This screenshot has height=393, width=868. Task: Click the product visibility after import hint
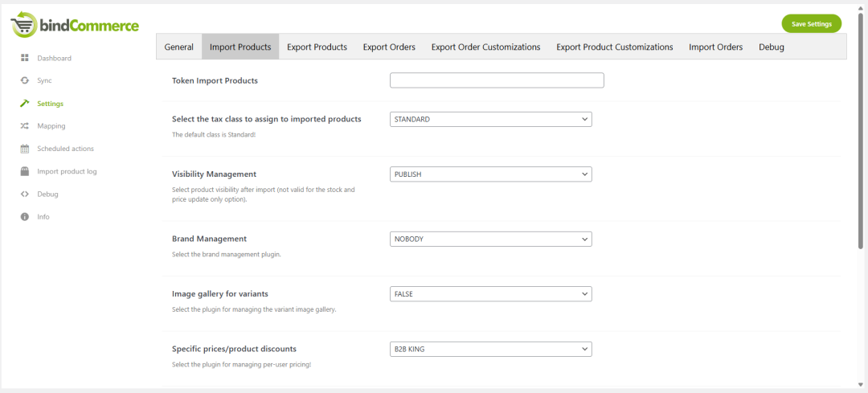(264, 194)
